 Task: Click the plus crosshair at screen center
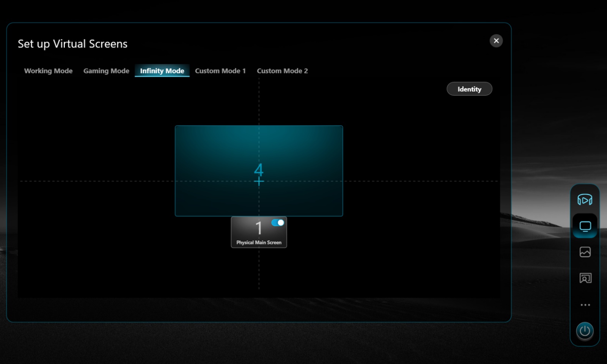click(x=259, y=181)
